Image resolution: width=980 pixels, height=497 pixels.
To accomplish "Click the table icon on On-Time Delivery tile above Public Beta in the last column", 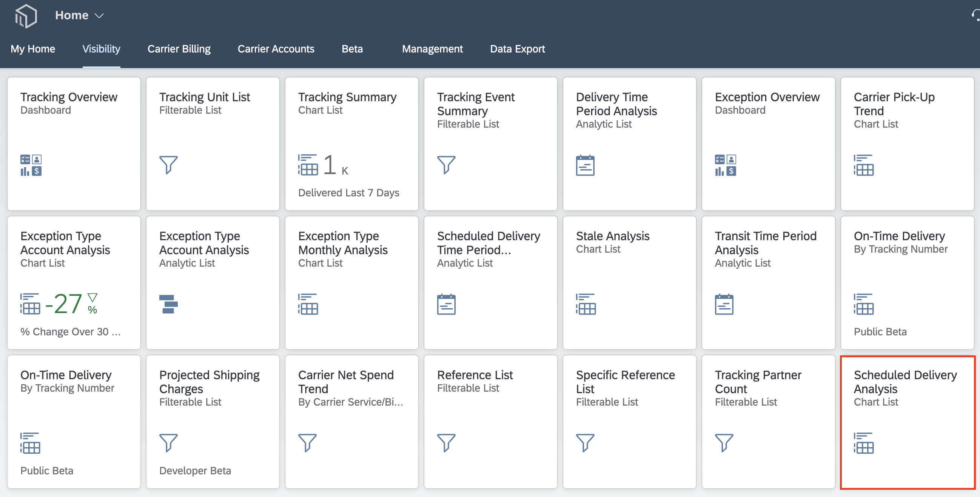I will point(864,304).
